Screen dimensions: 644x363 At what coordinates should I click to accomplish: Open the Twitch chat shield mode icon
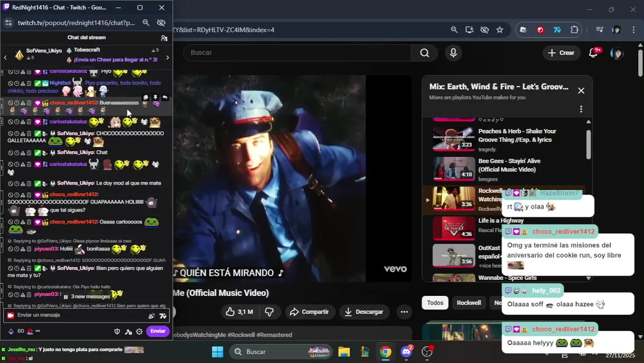pyautogui.click(x=117, y=331)
